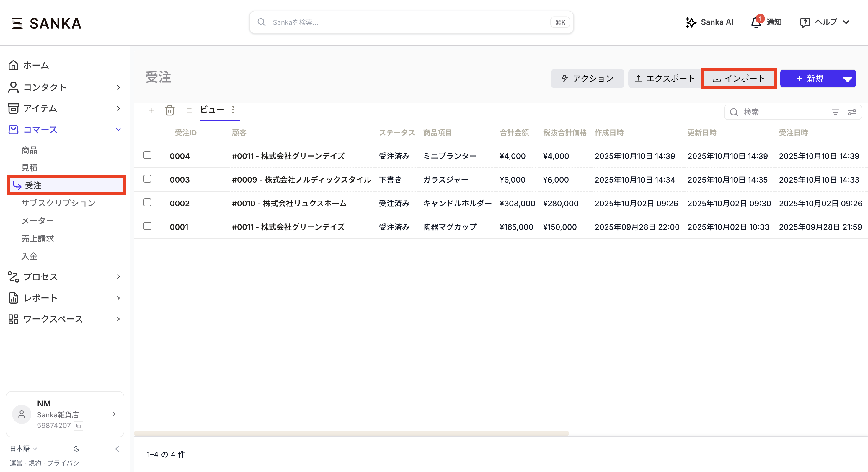This screenshot has width=868, height=472.
Task: Click the Sanka AI sparkle icon
Action: [x=691, y=22]
